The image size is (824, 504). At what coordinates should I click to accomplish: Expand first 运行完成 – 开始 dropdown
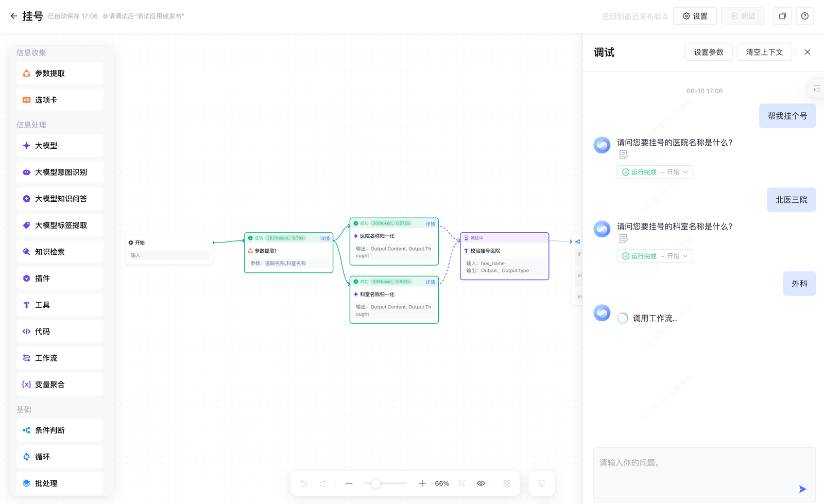pos(655,172)
